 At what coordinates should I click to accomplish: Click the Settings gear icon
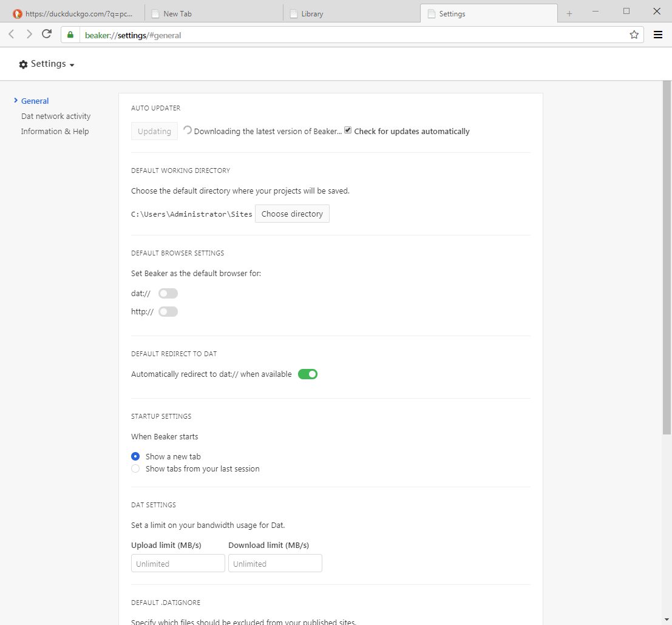point(24,64)
